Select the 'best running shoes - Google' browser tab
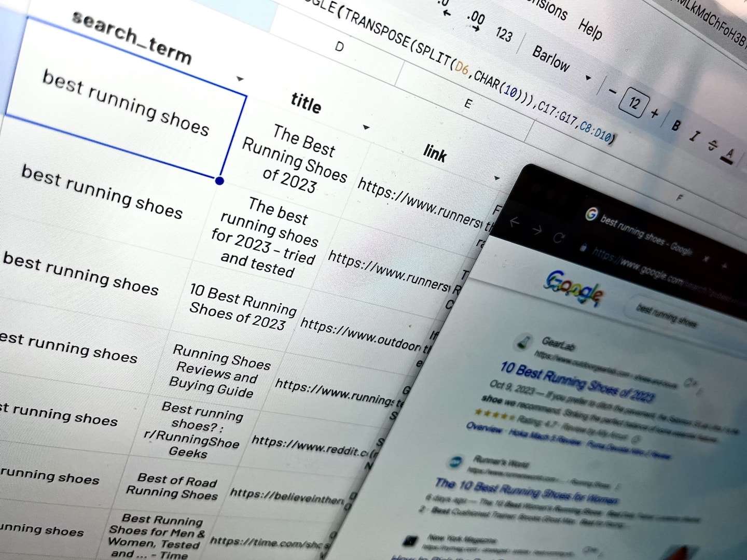The image size is (747, 560). coord(646,235)
